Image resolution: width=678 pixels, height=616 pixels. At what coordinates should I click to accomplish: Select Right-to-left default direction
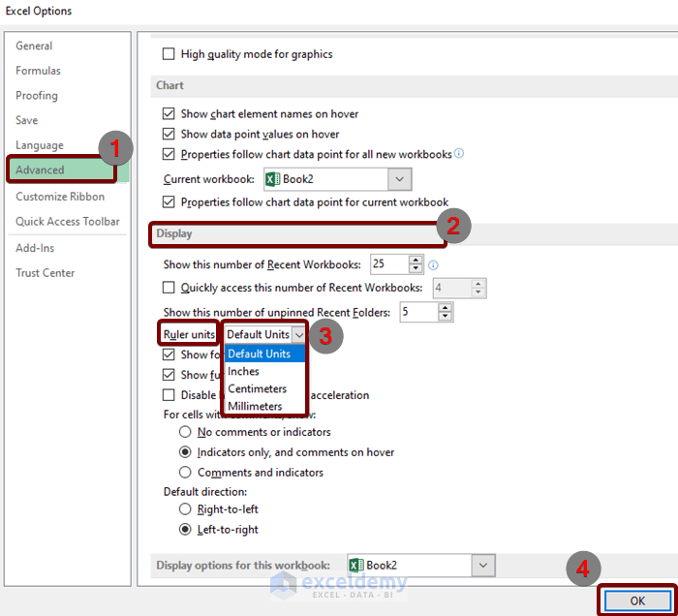pos(185,509)
